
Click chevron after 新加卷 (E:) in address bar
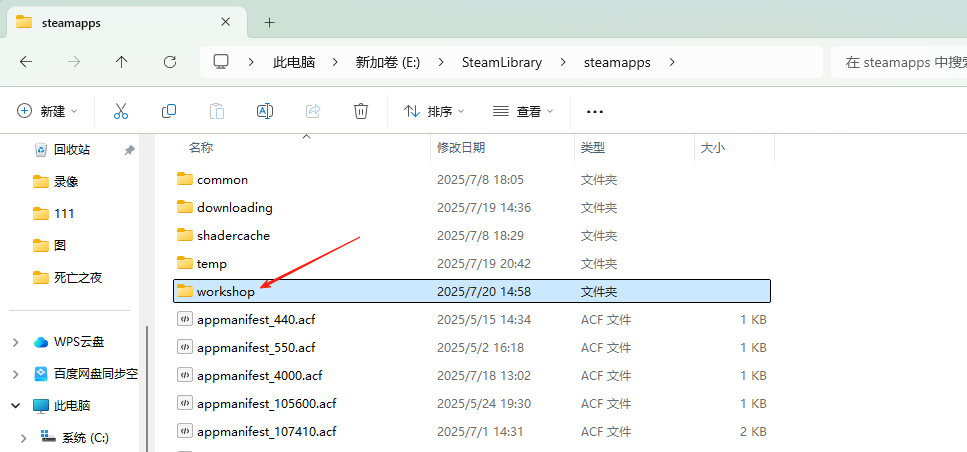pyautogui.click(x=441, y=62)
